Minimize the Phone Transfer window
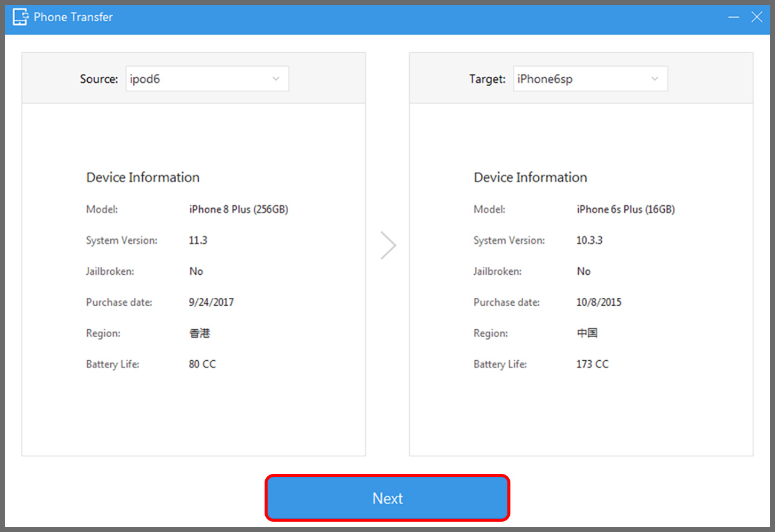The height and width of the screenshot is (532, 775). pyautogui.click(x=734, y=17)
